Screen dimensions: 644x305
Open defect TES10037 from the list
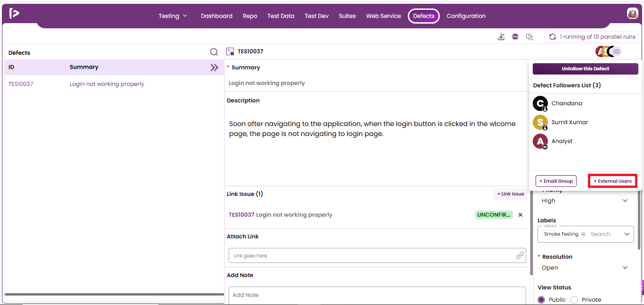pyautogui.click(x=21, y=84)
